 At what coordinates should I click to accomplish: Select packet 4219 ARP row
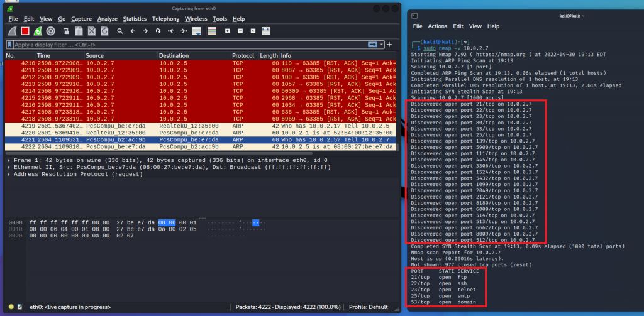[201, 126]
